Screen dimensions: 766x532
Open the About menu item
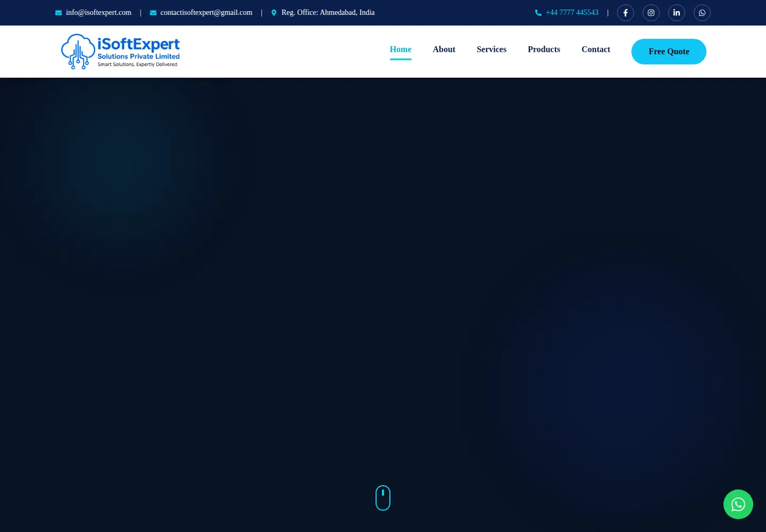(x=444, y=49)
